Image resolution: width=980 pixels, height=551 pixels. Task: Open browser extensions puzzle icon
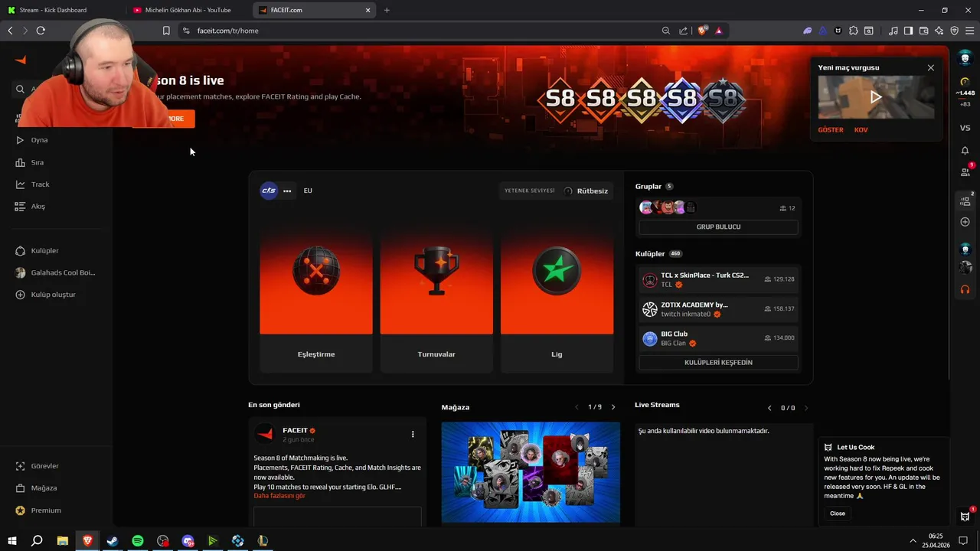(854, 31)
